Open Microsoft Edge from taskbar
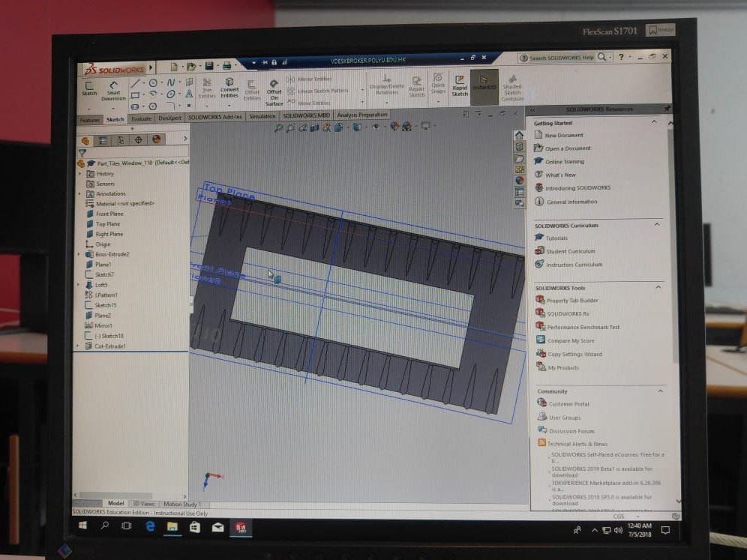 click(150, 526)
